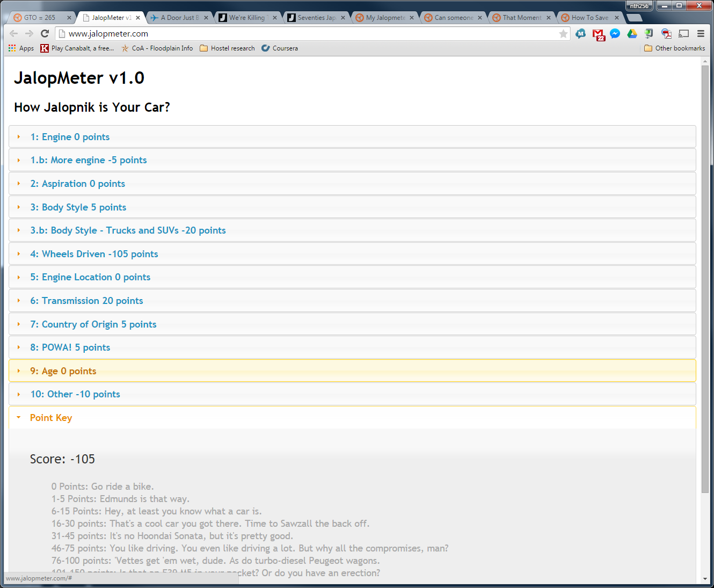
Task: Expand section 8: POWA! 5 points
Action: [352, 347]
